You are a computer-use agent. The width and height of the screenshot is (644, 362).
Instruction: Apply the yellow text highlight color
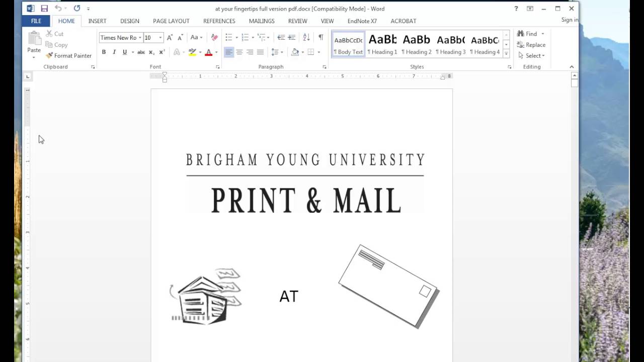click(192, 52)
